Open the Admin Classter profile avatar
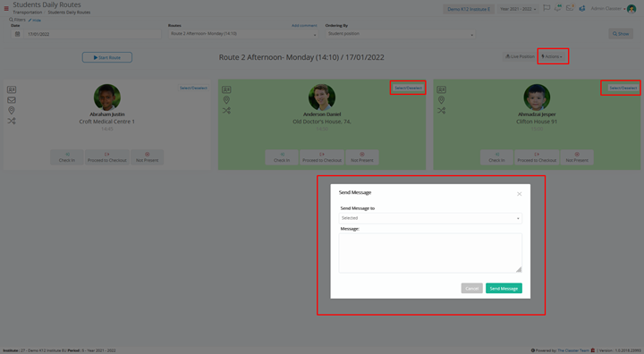Image resolution: width=644 pixels, height=354 pixels. (631, 9)
